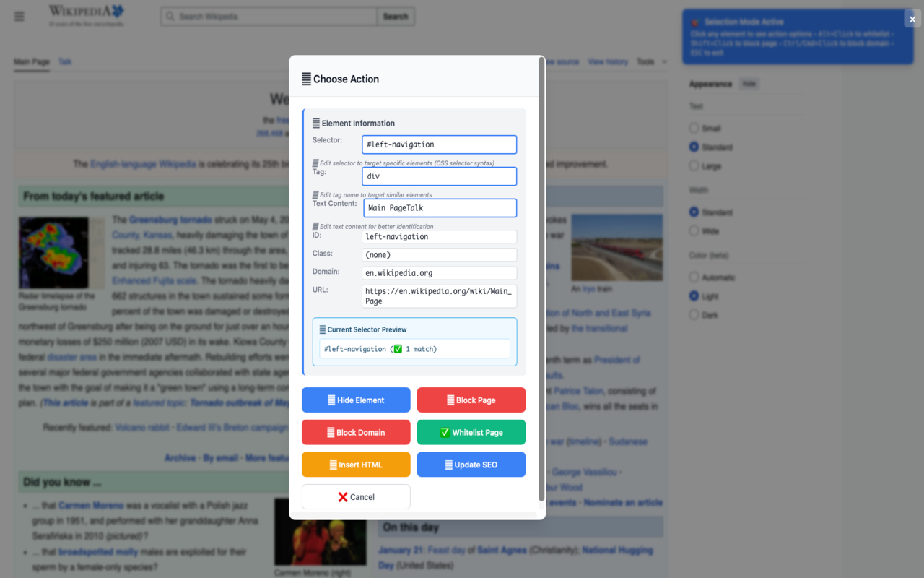Click the orange Insert HTML button

[356, 465]
